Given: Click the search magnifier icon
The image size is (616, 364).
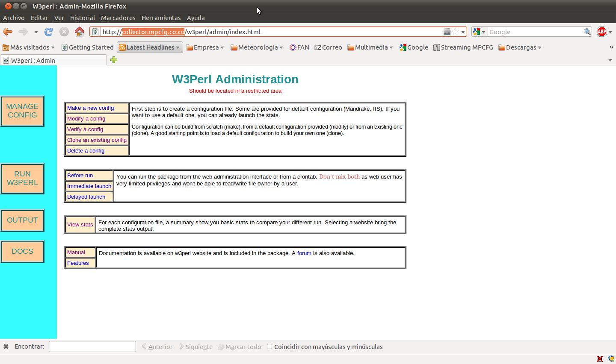Looking at the screenshot, I should [x=587, y=32].
